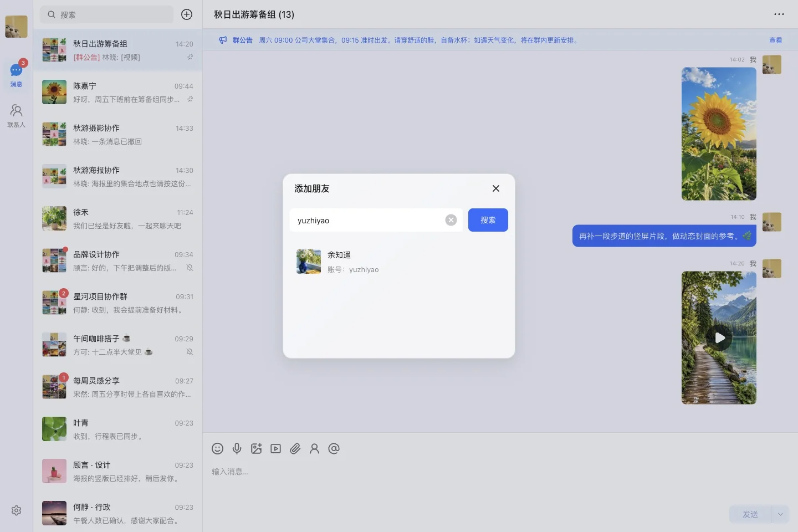This screenshot has height=532, width=798.
Task: Open chat with 顾言 · 设计
Action: coord(117,472)
